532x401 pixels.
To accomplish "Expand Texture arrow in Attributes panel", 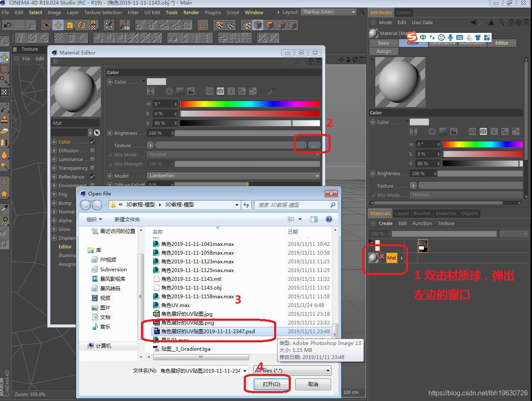I will coord(413,186).
